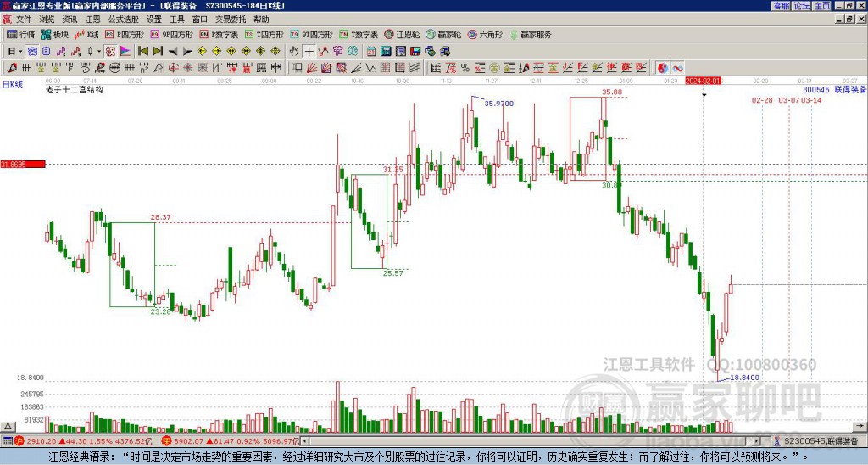This screenshot has width=868, height=465.
Task: Open the 9T四方形 tool
Action: pyautogui.click(x=312, y=34)
